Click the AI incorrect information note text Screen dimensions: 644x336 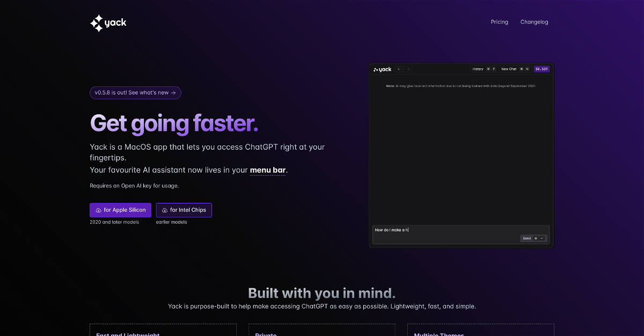pyautogui.click(x=461, y=86)
